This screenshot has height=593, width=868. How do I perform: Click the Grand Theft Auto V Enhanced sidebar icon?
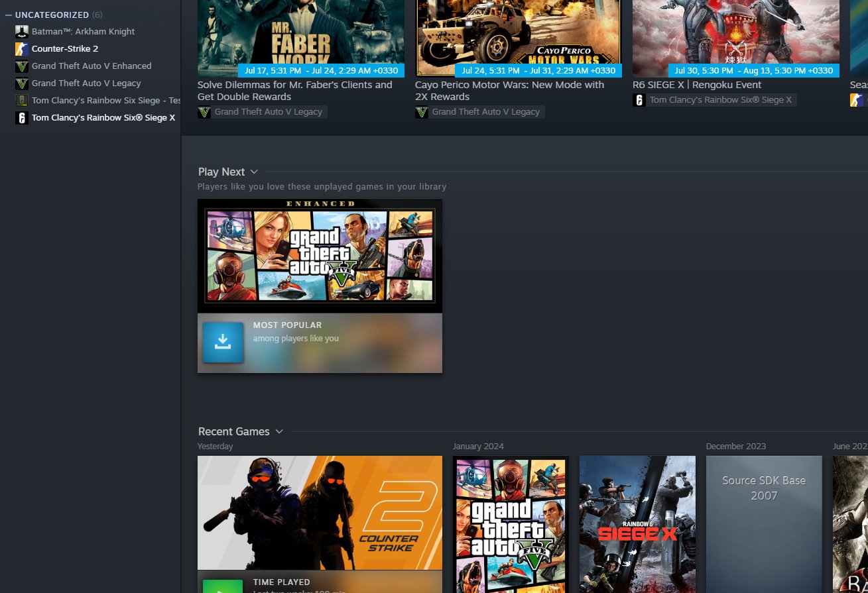click(22, 66)
